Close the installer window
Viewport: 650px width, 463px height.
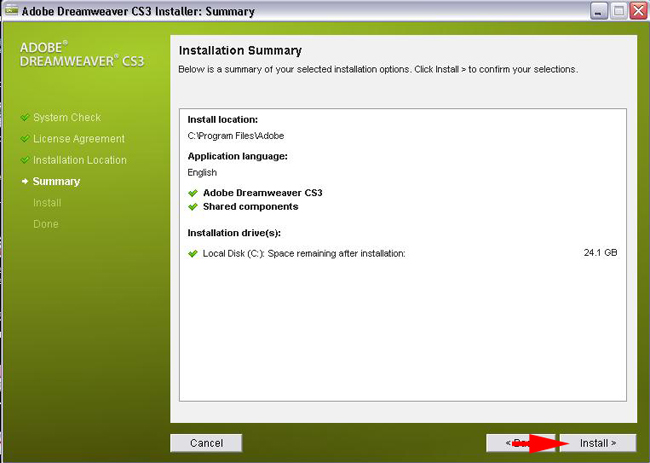(636, 11)
